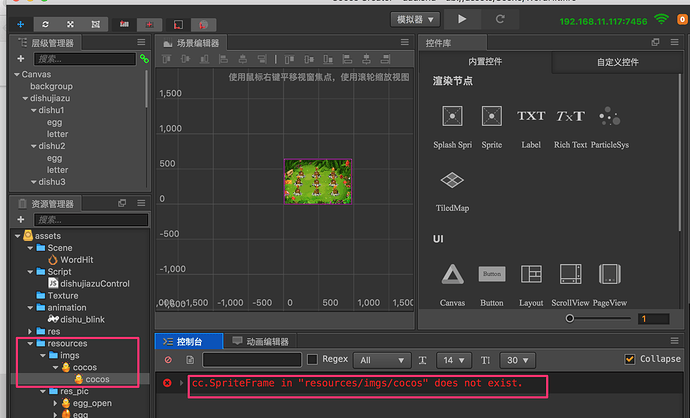Open log file icon in console
The width and height of the screenshot is (690, 418).
point(190,360)
